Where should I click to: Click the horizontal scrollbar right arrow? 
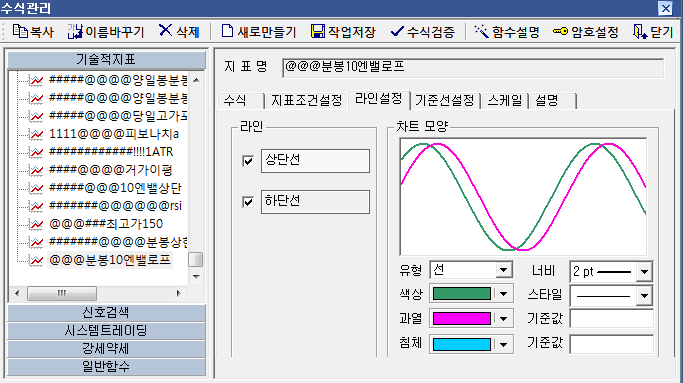click(179, 293)
